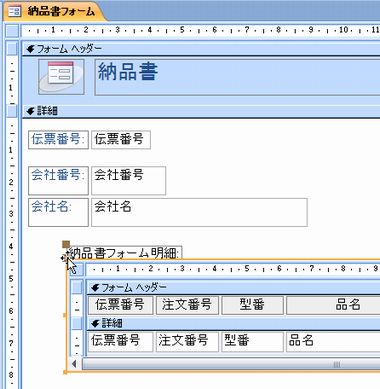Select the 納品書フォーム明細 subform label
The height and width of the screenshot is (389, 380).
124,253
